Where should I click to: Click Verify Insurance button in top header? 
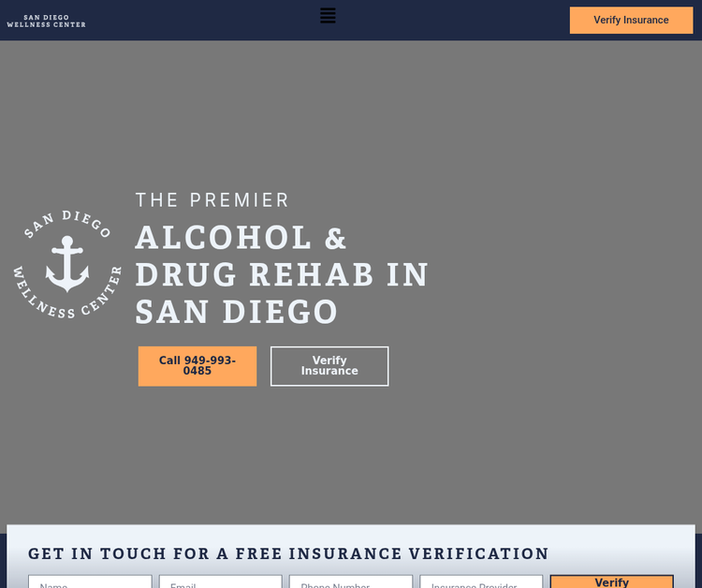[x=631, y=21]
